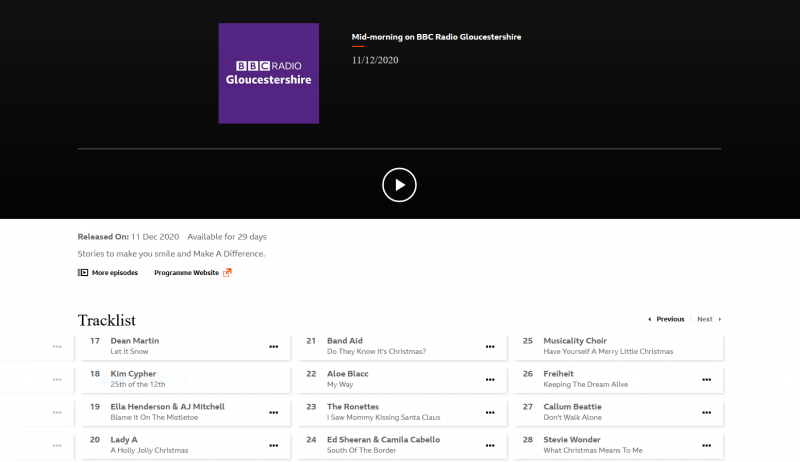Open three-dot menu for The Ronettes track
Viewport: 800px width, 462px height.
coord(490,413)
